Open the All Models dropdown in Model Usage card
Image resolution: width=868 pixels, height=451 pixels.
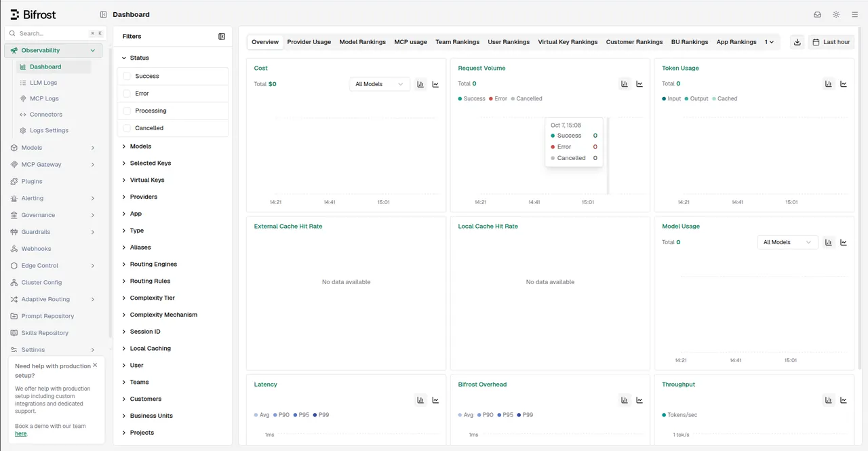(788, 242)
